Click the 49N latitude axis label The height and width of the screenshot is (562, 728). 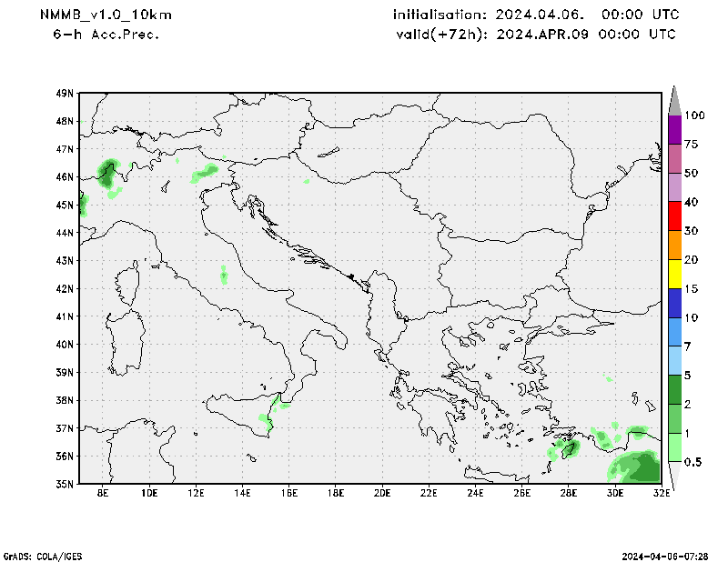point(65,93)
